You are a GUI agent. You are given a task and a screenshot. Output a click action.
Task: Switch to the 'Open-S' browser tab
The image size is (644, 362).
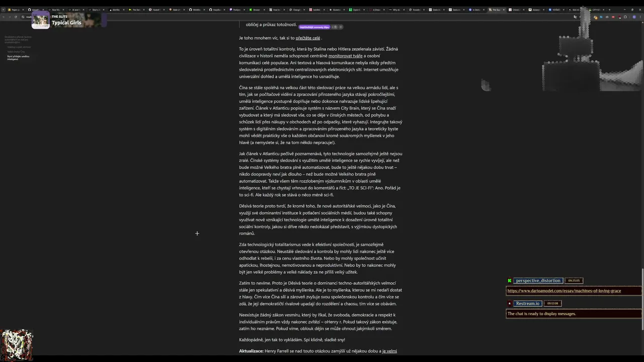tap(356, 10)
